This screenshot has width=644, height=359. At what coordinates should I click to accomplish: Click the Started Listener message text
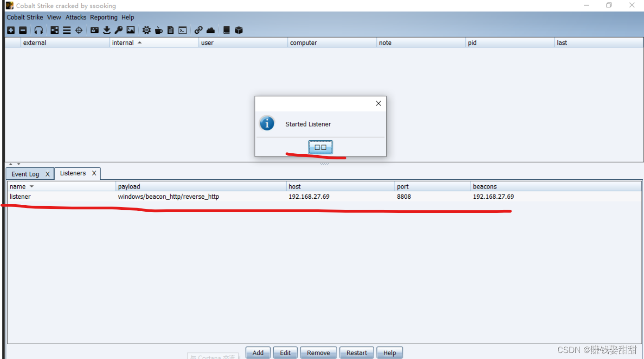(x=308, y=124)
